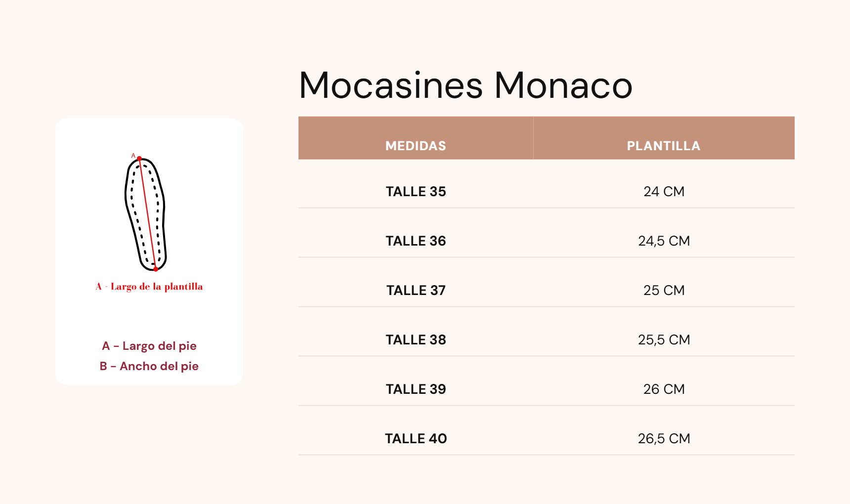Click the TALLE 37 row label

pyautogui.click(x=416, y=290)
